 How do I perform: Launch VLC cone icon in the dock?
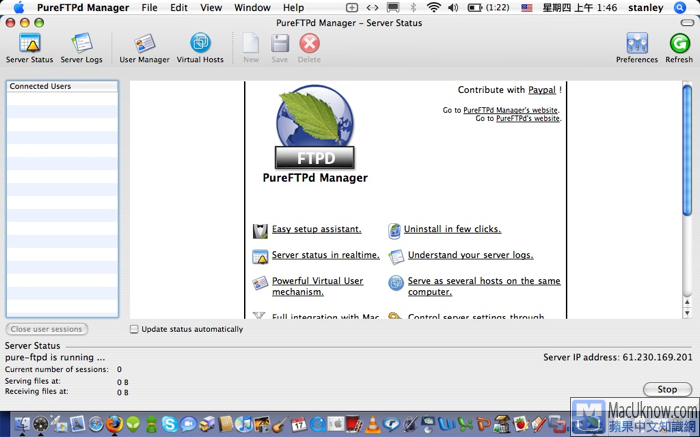[373, 424]
